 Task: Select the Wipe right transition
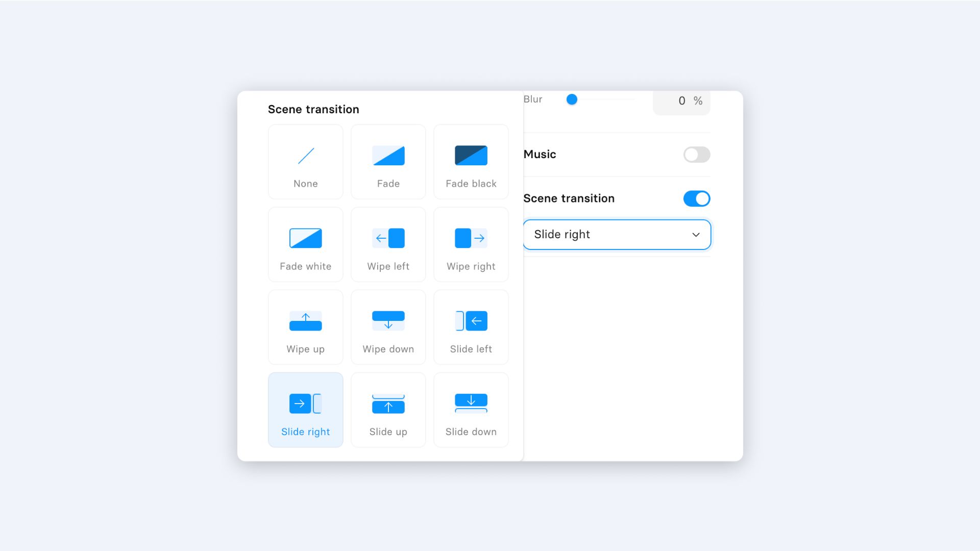[471, 244]
